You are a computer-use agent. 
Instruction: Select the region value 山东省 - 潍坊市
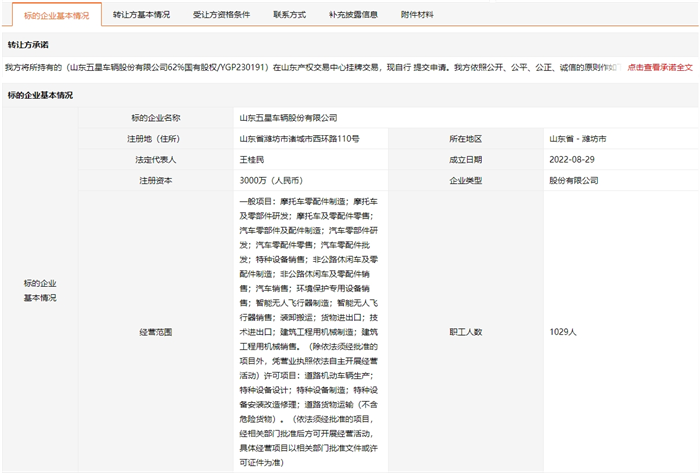coord(578,139)
